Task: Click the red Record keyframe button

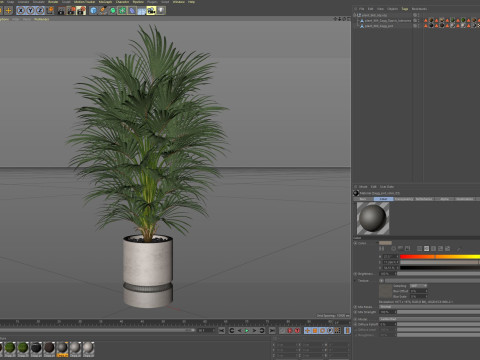Action: click(290, 330)
